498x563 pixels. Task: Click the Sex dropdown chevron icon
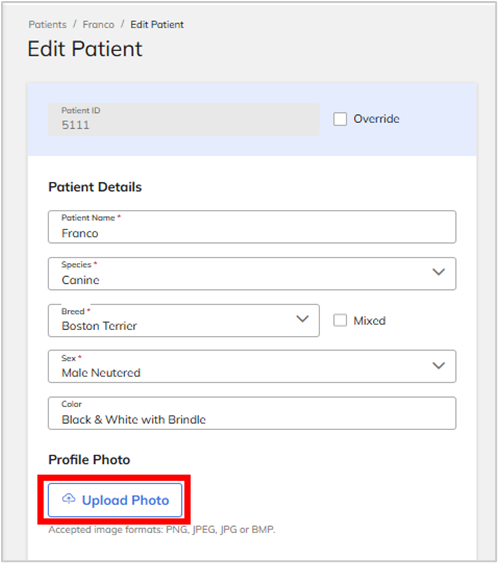[438, 366]
